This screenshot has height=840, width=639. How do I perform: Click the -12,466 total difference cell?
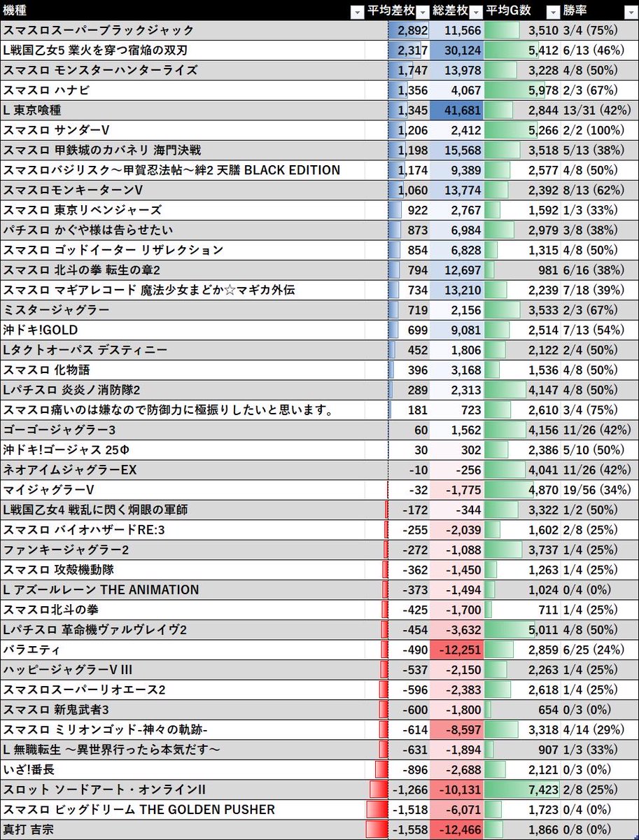[x=456, y=829]
